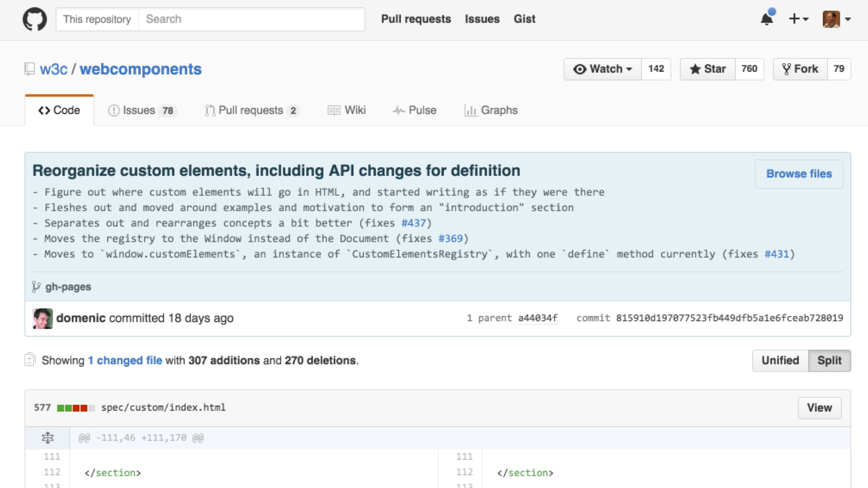Expand the diff hunk arrows icon
Viewport: 868px width, 488px height.
[47, 437]
